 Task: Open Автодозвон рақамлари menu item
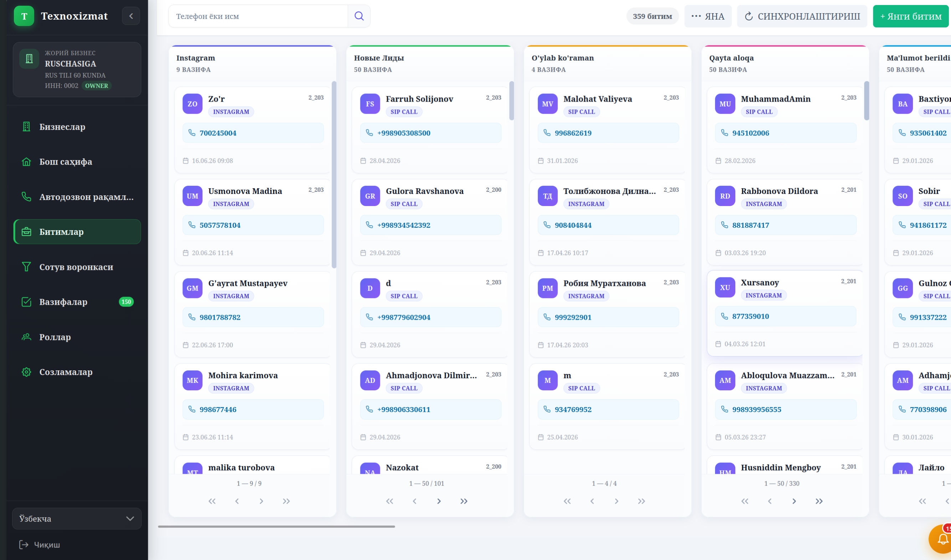pos(77,197)
